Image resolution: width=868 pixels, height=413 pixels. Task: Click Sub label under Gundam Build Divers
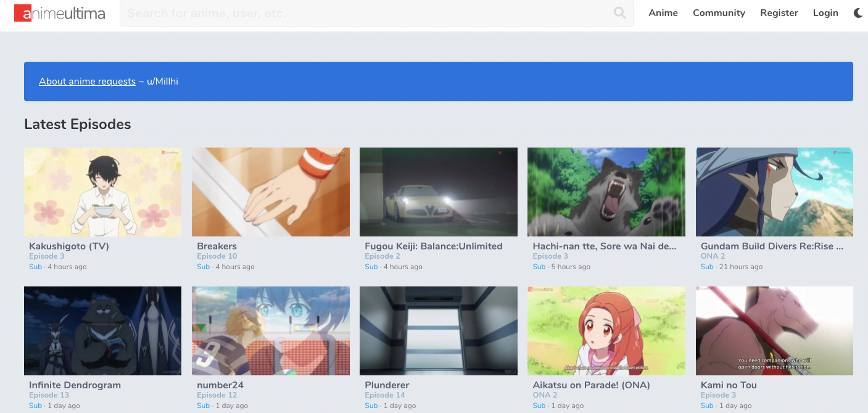(x=707, y=267)
